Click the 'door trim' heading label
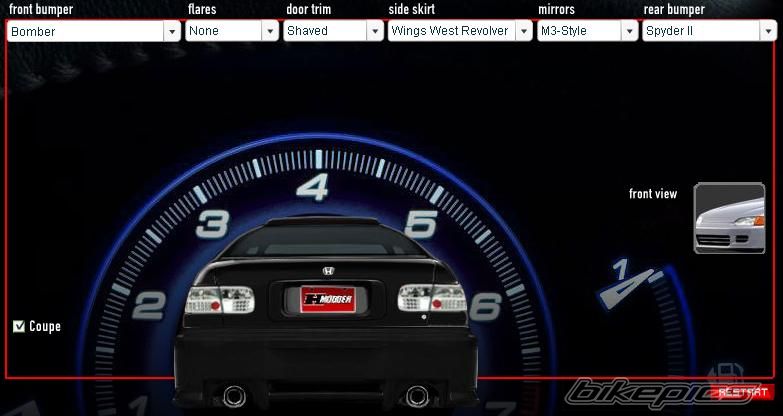The image size is (783, 416). point(309,9)
